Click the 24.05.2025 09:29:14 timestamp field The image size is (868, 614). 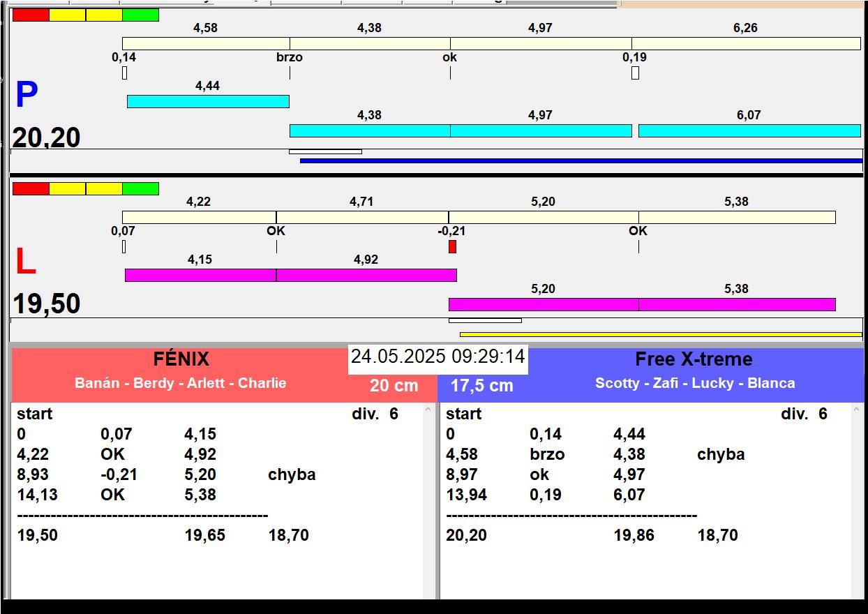click(x=437, y=357)
